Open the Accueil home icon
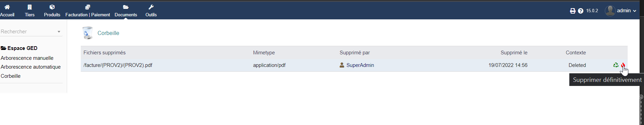This screenshot has width=644, height=125. point(7,7)
